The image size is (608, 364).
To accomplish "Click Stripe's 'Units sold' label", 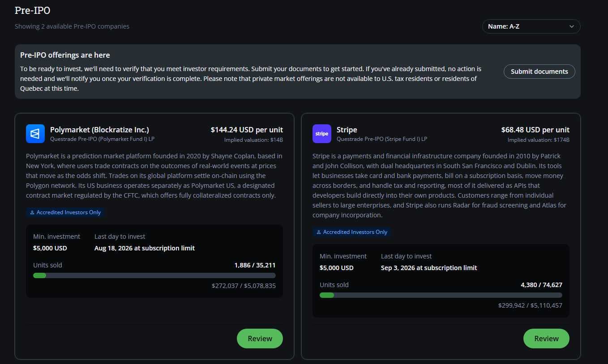I will [334, 285].
